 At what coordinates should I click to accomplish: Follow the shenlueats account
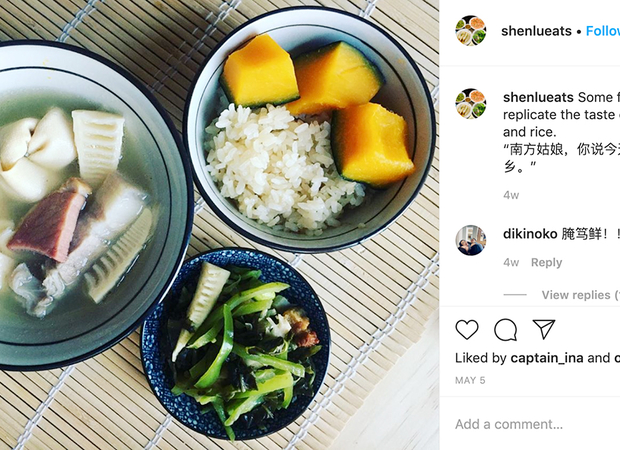click(603, 31)
